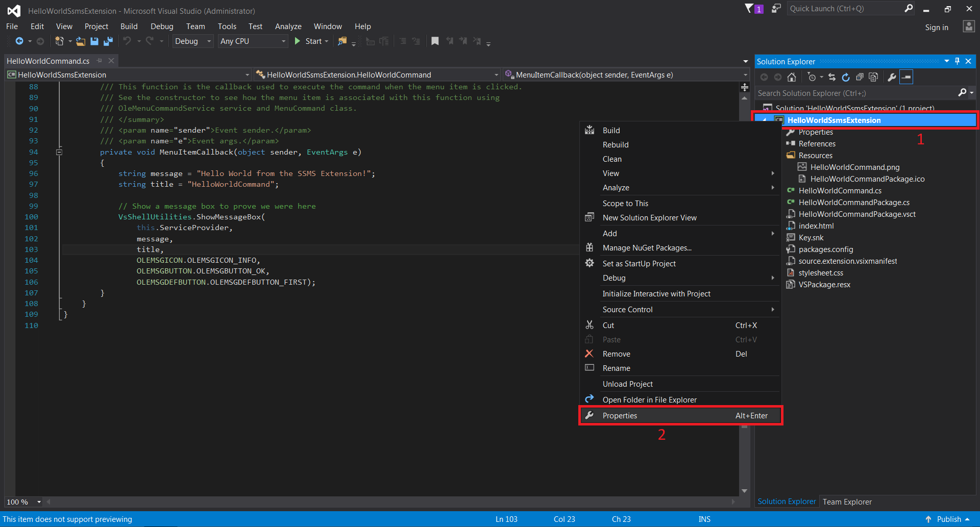Select Manage NuGet Packages in context menu
The height and width of the screenshot is (527, 980).
[681, 248]
